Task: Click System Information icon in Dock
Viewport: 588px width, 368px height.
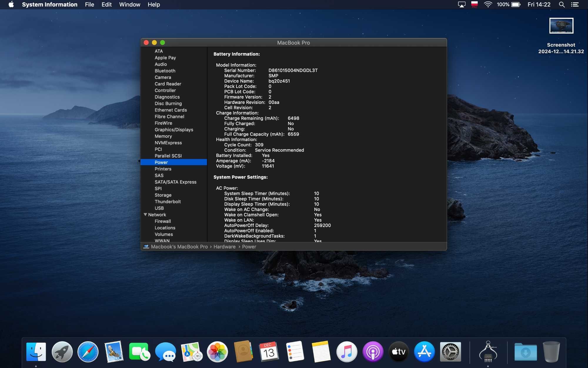Action: pos(488,352)
